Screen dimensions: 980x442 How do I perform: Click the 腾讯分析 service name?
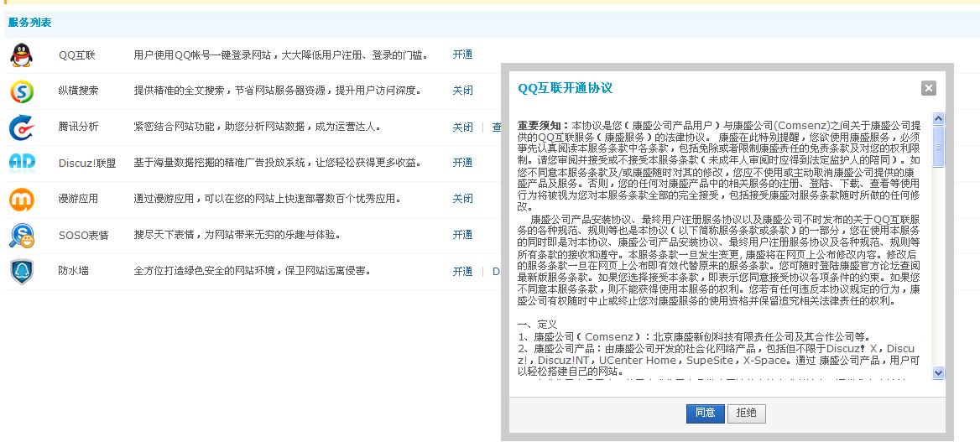coord(78,127)
